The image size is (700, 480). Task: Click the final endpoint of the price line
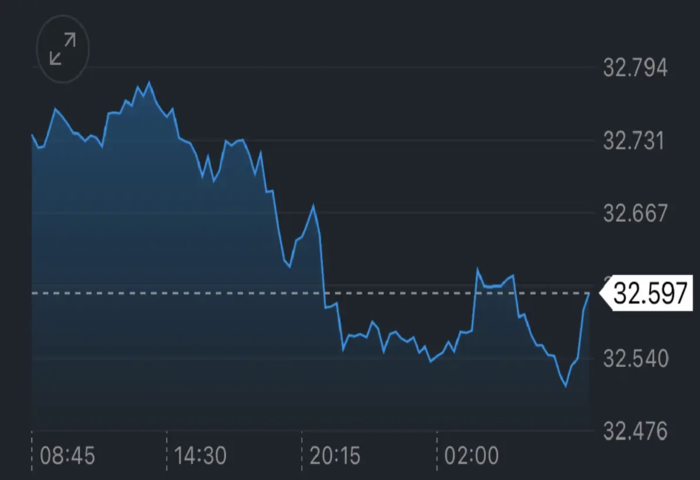[589, 293]
